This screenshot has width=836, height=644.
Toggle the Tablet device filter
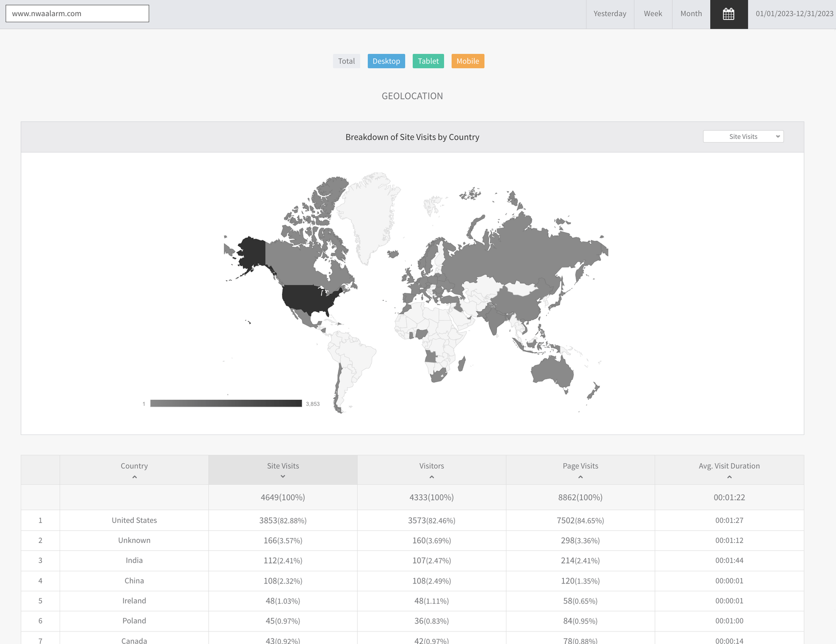[428, 61]
